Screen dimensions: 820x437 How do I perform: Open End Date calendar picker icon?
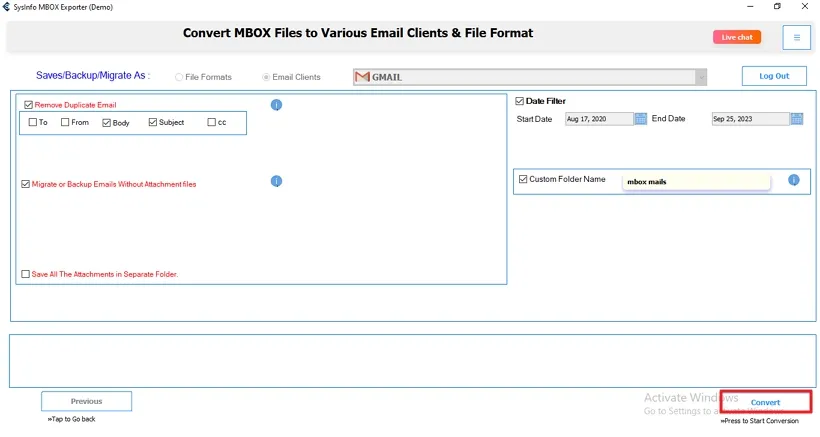point(796,119)
